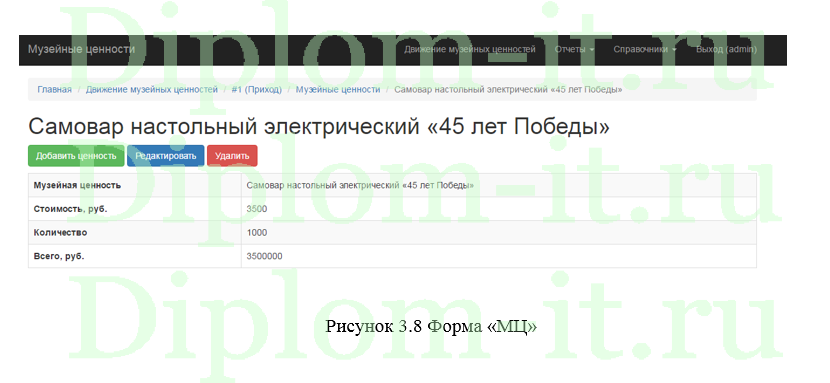This screenshot has height=383, width=830.
Task: Click the Количество row label
Action: 60,233
